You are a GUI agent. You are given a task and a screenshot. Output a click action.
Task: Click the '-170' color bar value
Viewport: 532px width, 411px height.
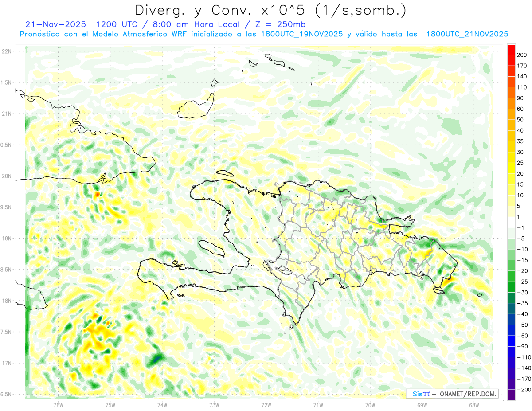pyautogui.click(x=524, y=379)
